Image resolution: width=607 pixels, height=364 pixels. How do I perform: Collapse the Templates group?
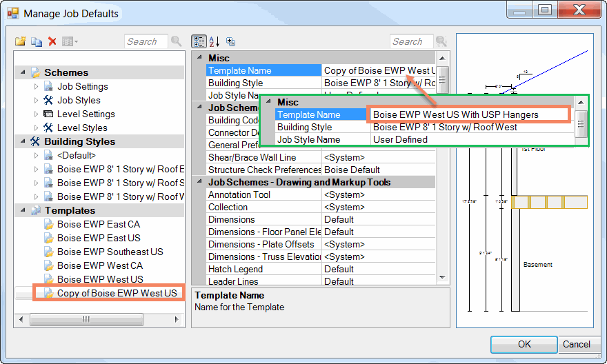[23, 210]
